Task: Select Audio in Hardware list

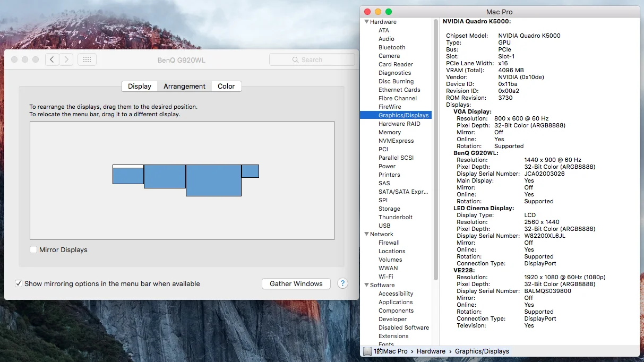Action: 387,39
